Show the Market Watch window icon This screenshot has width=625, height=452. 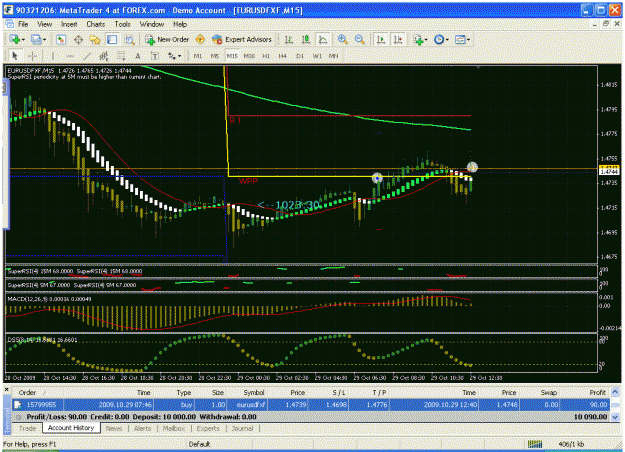pyautogui.click(x=61, y=39)
